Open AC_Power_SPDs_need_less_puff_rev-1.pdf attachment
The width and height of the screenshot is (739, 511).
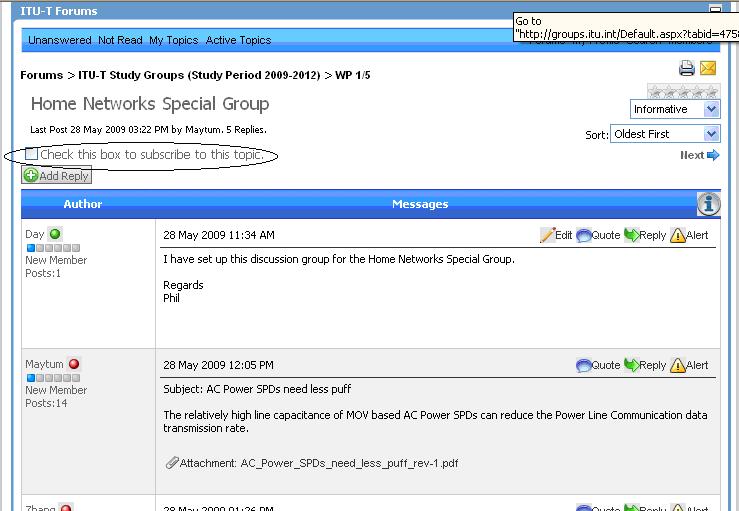pos(349,463)
